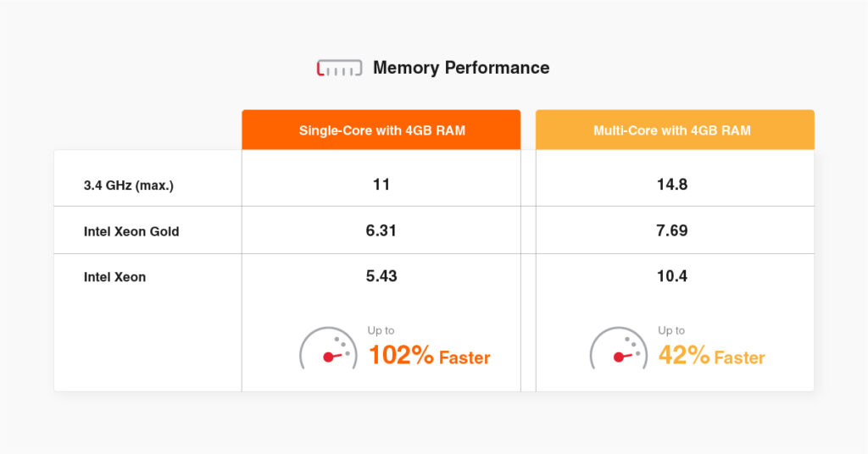Click the Up to label above 102%
868x454 pixels.
(x=381, y=330)
